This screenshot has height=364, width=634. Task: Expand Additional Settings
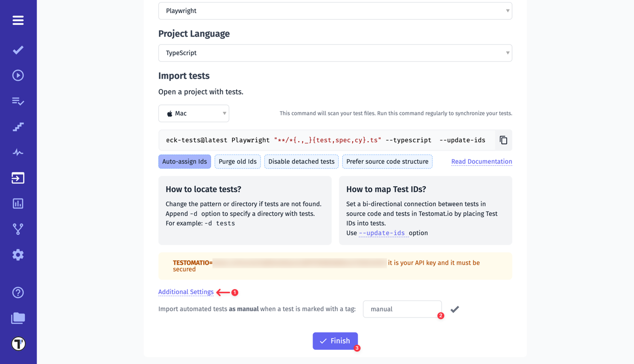point(186,292)
